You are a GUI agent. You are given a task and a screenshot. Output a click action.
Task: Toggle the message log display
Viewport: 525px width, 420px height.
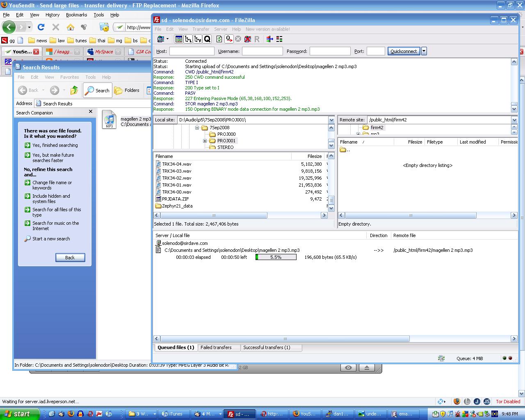click(179, 39)
